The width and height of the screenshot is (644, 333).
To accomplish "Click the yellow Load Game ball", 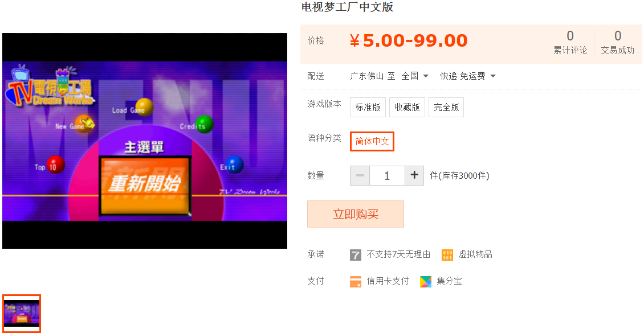I will click(x=145, y=107).
